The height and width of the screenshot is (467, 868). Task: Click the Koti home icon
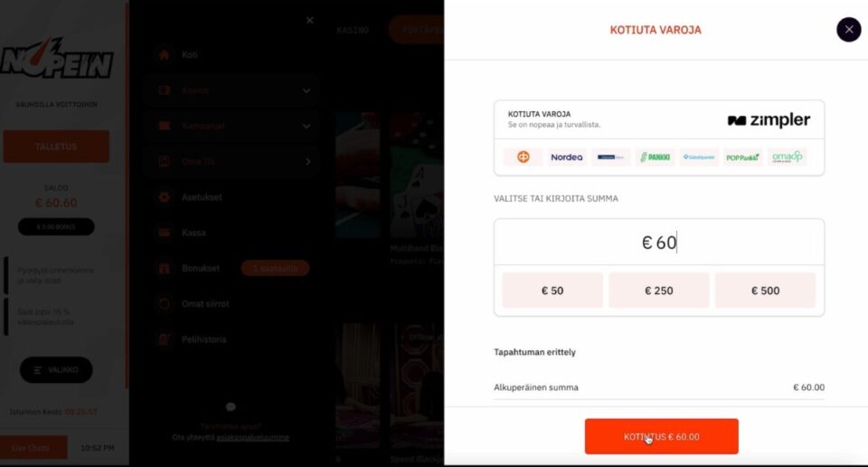(164, 55)
